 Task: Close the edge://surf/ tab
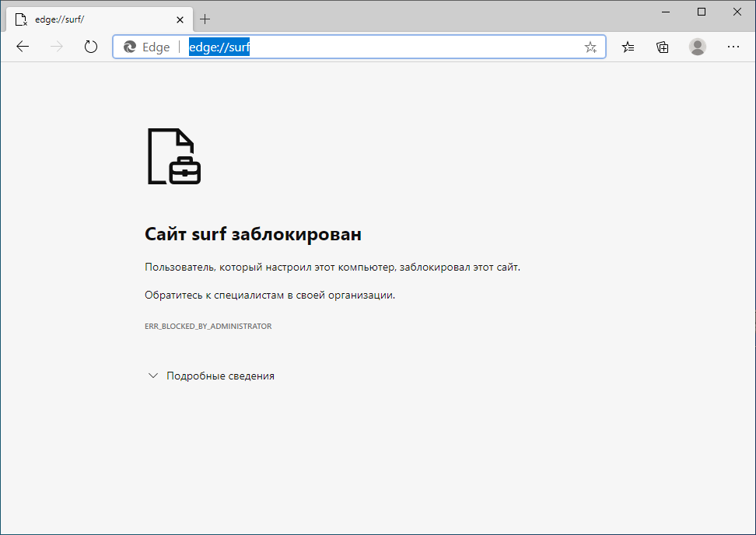[x=180, y=19]
